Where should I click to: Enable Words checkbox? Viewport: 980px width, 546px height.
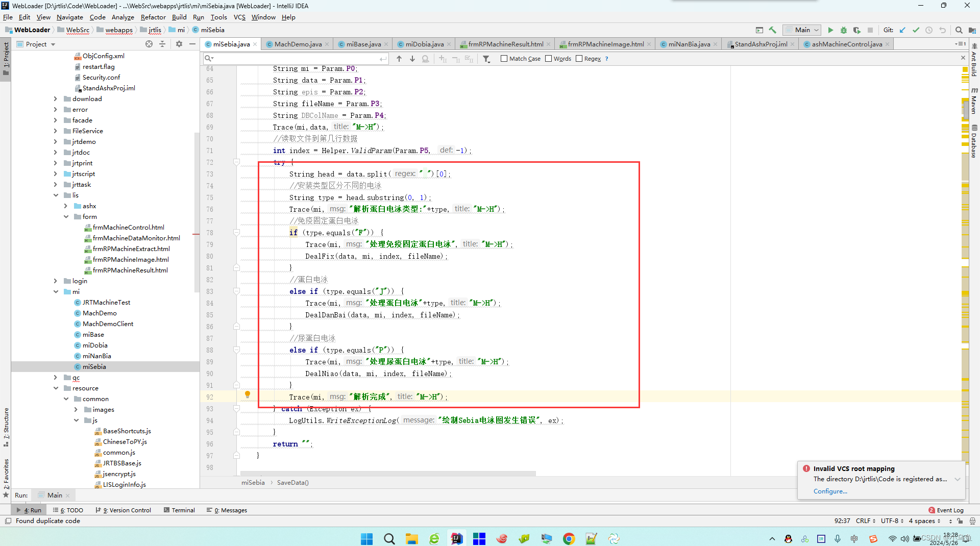coord(549,59)
